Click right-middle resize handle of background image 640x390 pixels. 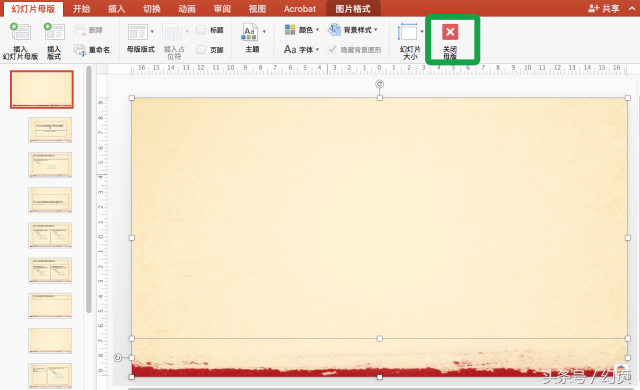(x=628, y=238)
